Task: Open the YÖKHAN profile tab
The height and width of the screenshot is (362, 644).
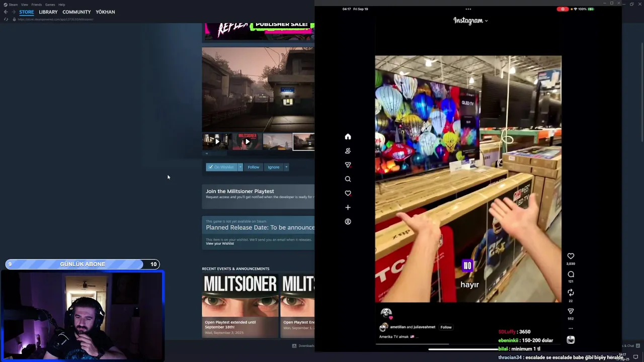Action: click(x=105, y=12)
